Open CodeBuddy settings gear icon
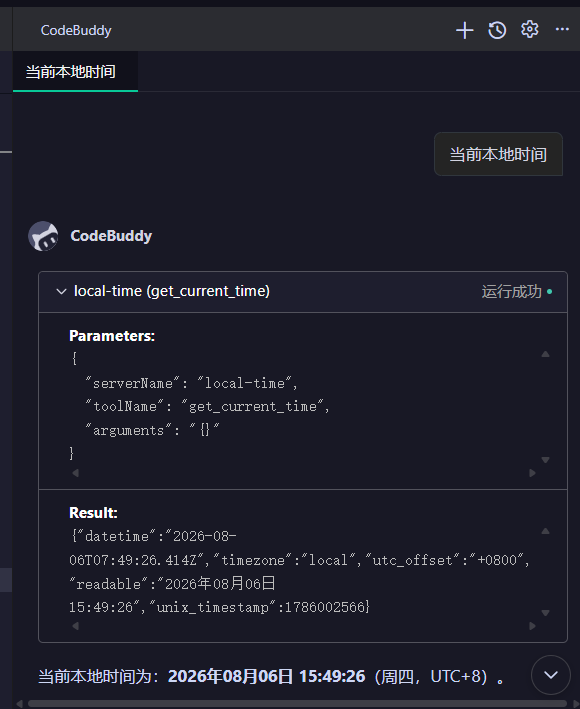Image resolution: width=580 pixels, height=709 pixels. point(529,30)
